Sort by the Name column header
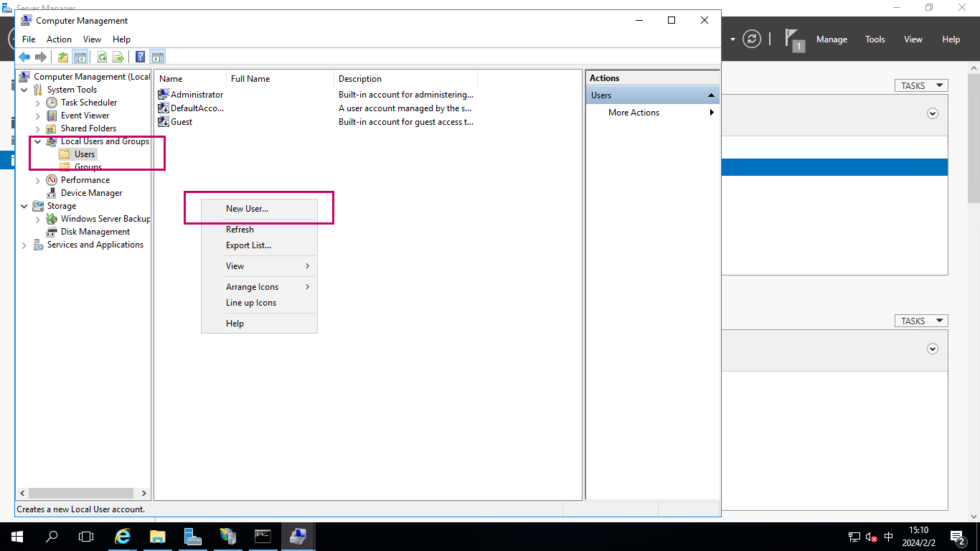Viewport: 980px width, 551px height. coord(191,79)
